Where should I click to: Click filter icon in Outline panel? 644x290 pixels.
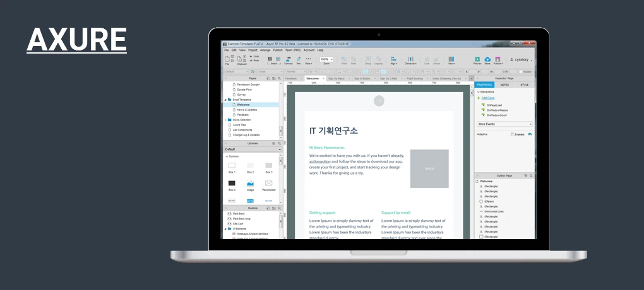pyautogui.click(x=525, y=175)
